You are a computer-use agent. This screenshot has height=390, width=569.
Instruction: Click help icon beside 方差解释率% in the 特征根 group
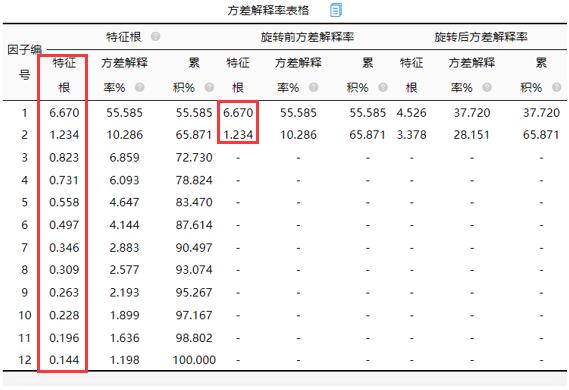(139, 87)
